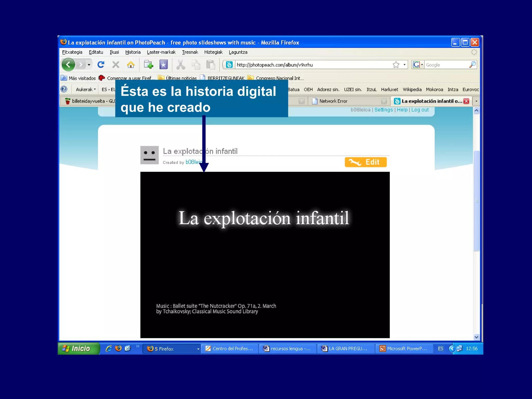This screenshot has width=532, height=399.
Task: Click the PhotoPeach site icon in address bar
Action: click(x=229, y=64)
